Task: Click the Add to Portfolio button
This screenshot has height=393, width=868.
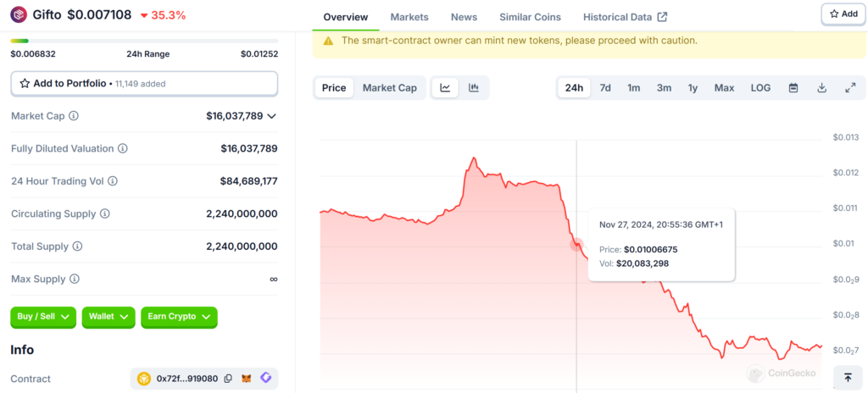Action: coord(144,84)
